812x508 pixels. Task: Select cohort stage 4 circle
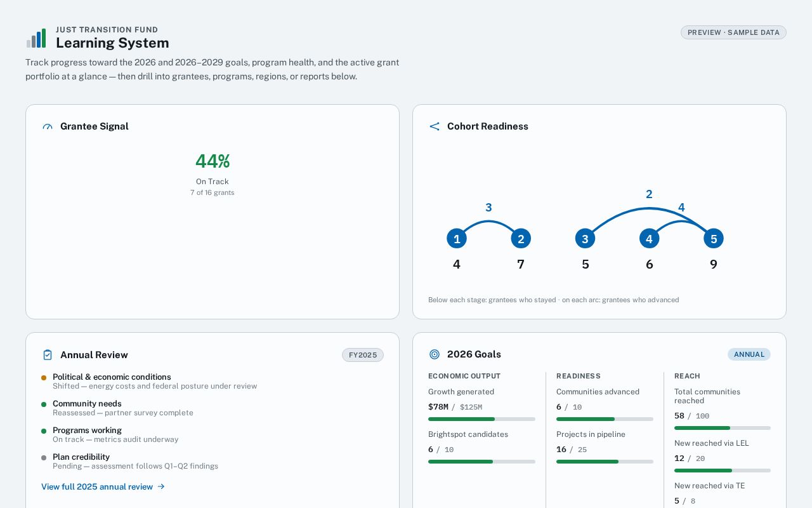(x=649, y=239)
